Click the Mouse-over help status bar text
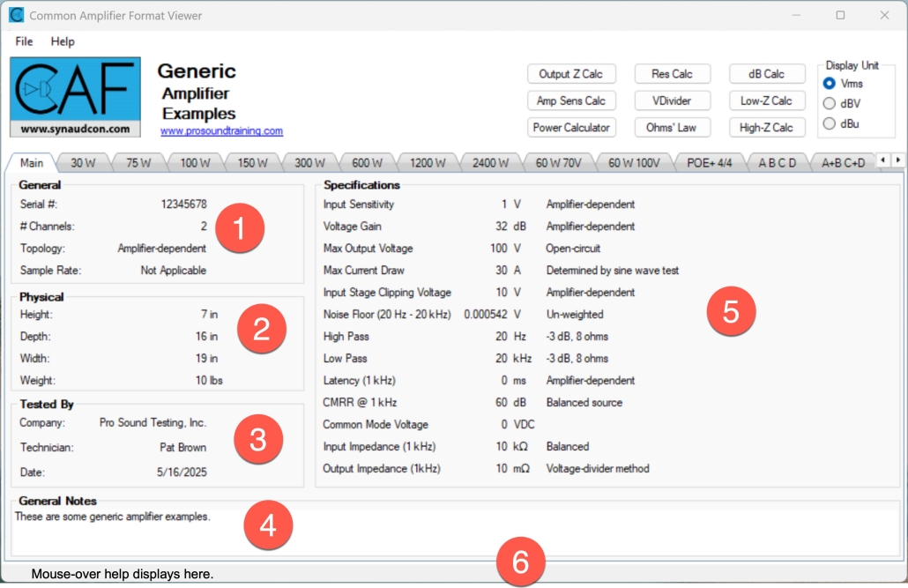Screen dimensions: 908x588 point(123,574)
